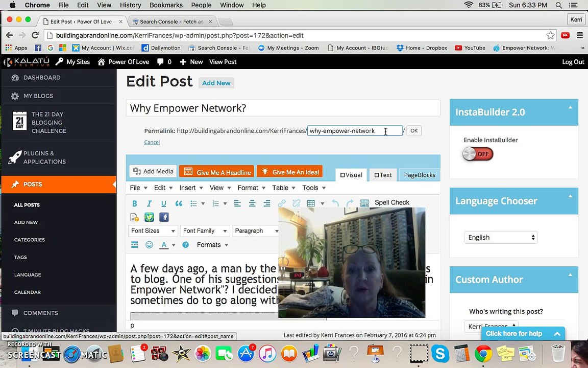Viewport: 588px width, 368px height.
Task: Reload the page in Chrome
Action: [35, 35]
